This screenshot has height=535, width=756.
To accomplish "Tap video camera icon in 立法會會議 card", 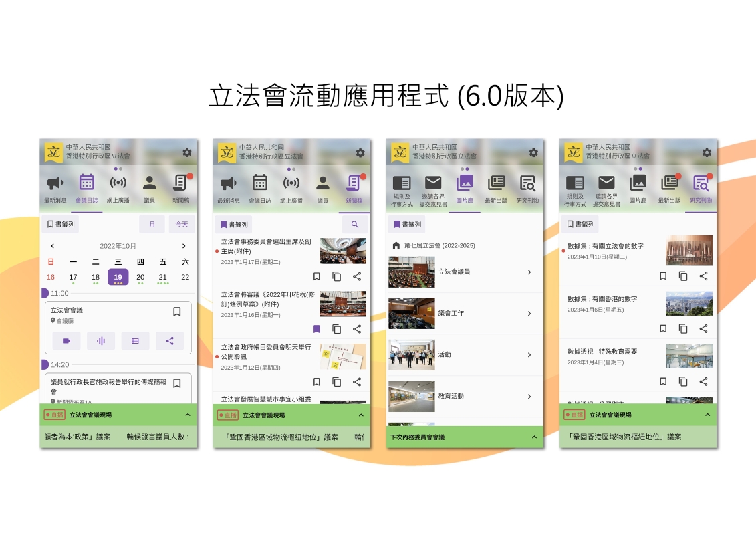I will [x=66, y=341].
